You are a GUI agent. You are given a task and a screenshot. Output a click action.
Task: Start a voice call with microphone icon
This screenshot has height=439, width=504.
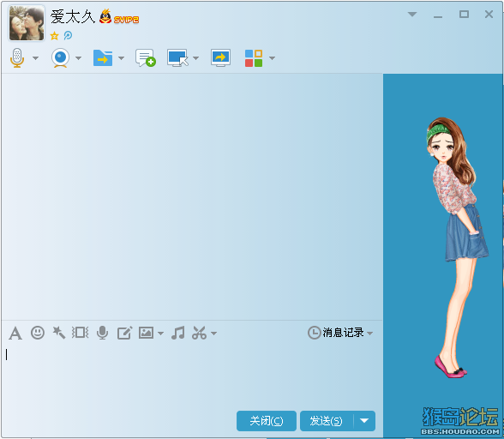coord(17,58)
